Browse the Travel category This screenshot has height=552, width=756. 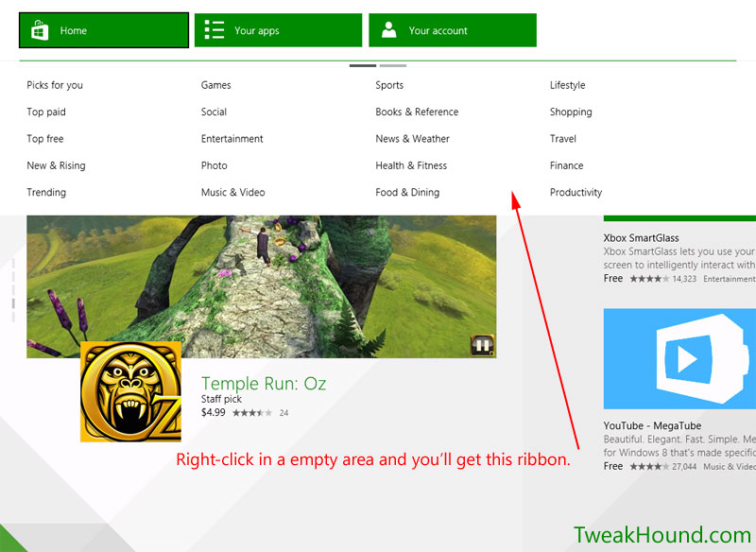coord(563,139)
